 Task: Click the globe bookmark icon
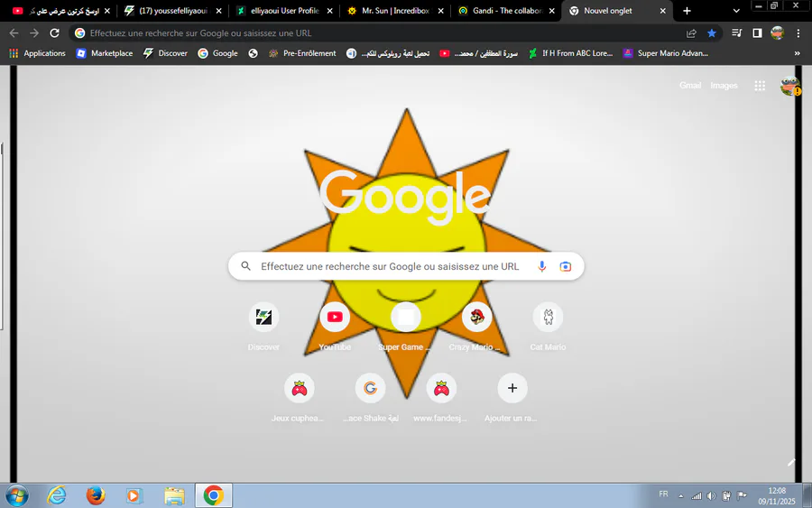tap(253, 53)
